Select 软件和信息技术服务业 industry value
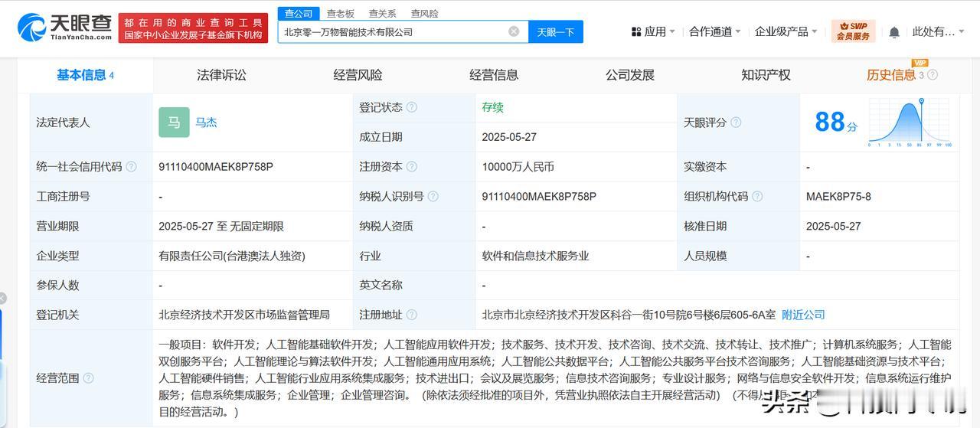The height and width of the screenshot is (428, 980). (x=535, y=256)
